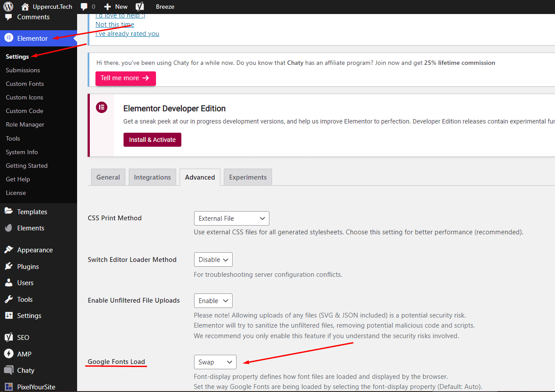The width and height of the screenshot is (555, 392).
Task: Expand the Switch Editor Loader Method dropdown
Action: click(213, 259)
